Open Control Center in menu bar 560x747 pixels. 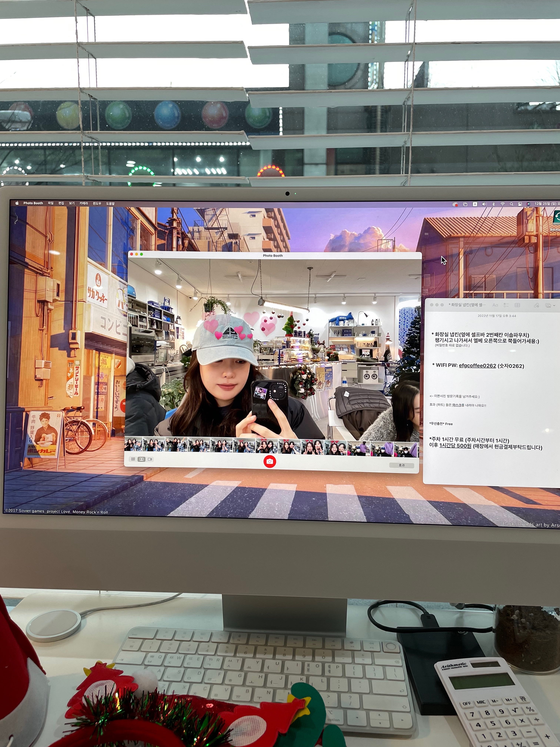[520, 204]
